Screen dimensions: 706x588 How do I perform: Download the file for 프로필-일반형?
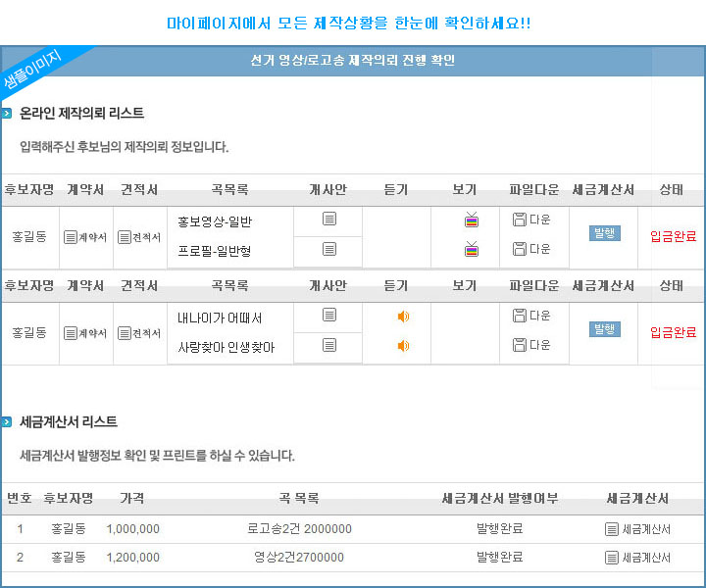coord(532,249)
